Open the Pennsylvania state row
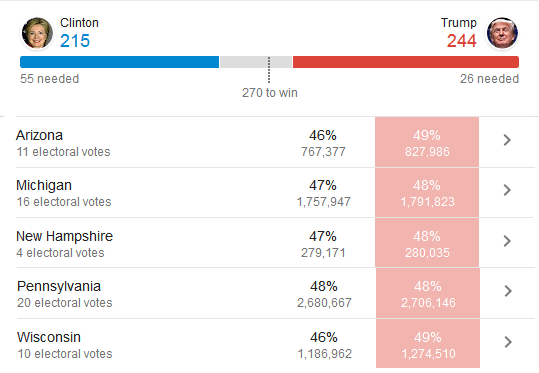 point(274,293)
